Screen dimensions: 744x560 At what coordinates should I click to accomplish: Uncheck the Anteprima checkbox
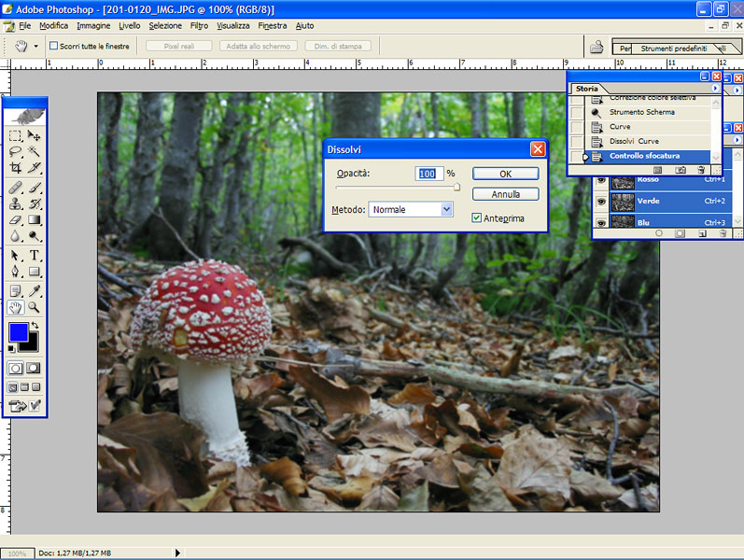pos(477,218)
